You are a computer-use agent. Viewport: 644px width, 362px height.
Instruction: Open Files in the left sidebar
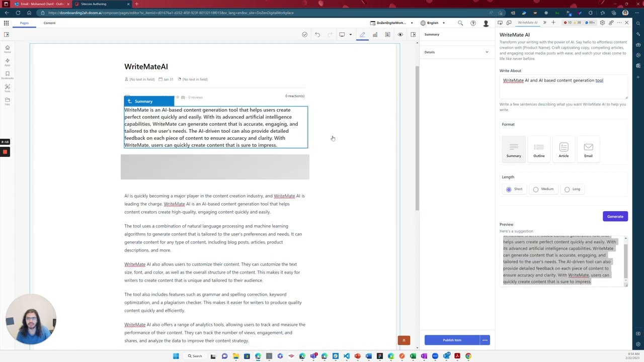pyautogui.click(x=7, y=101)
